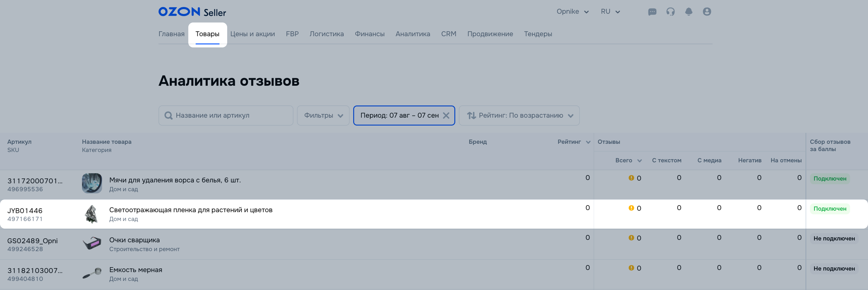Screen dimensions: 868x290
Task: Open the RU language dropdown
Action: (610, 12)
